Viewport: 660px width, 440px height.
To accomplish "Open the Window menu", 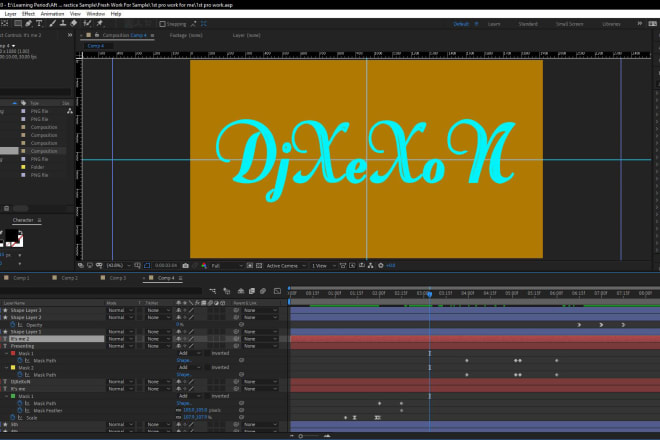I will (x=96, y=14).
